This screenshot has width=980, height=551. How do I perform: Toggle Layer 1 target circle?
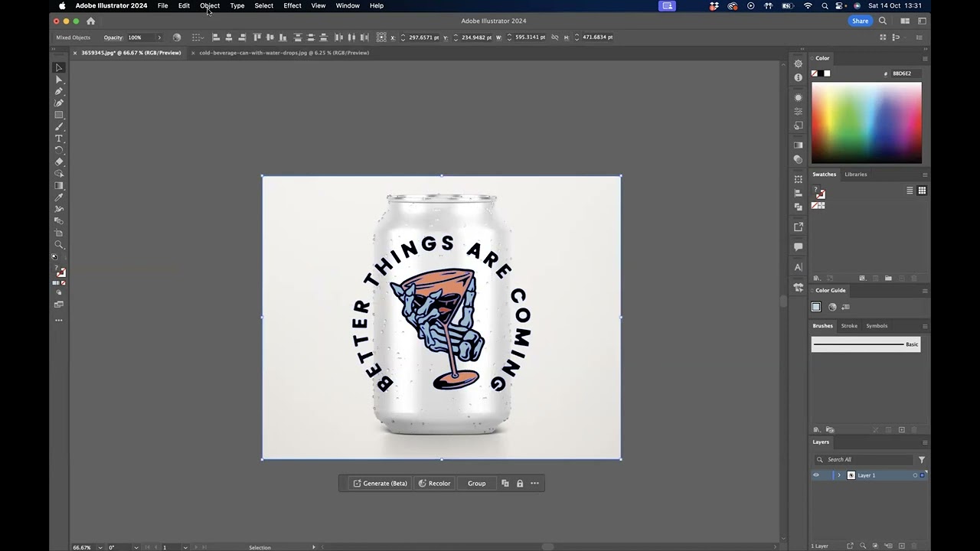(x=915, y=475)
